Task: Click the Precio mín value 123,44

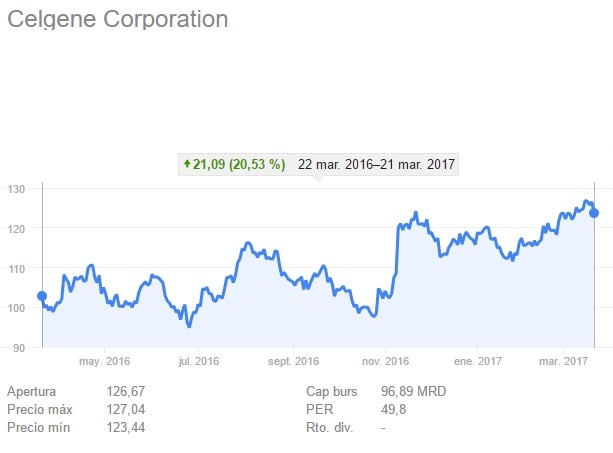Action: tap(126, 427)
